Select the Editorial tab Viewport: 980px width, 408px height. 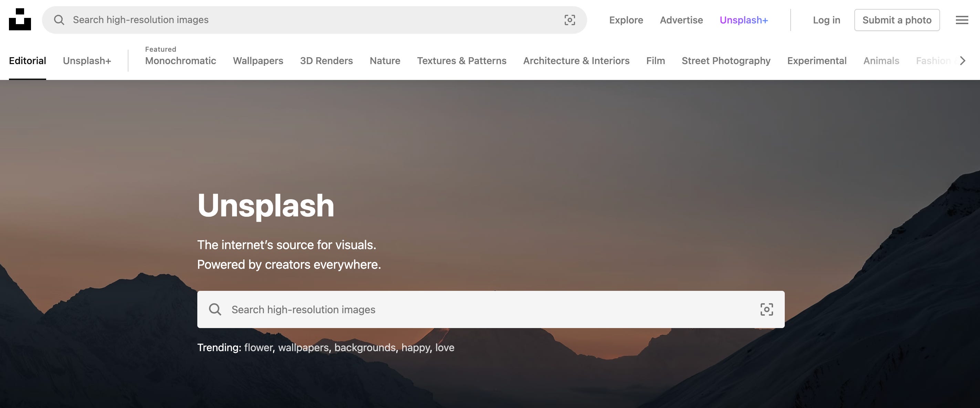pos(28,61)
